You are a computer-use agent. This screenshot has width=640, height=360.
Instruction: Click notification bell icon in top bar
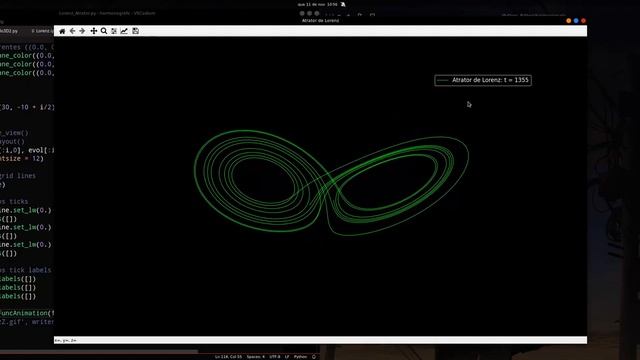(343, 4)
